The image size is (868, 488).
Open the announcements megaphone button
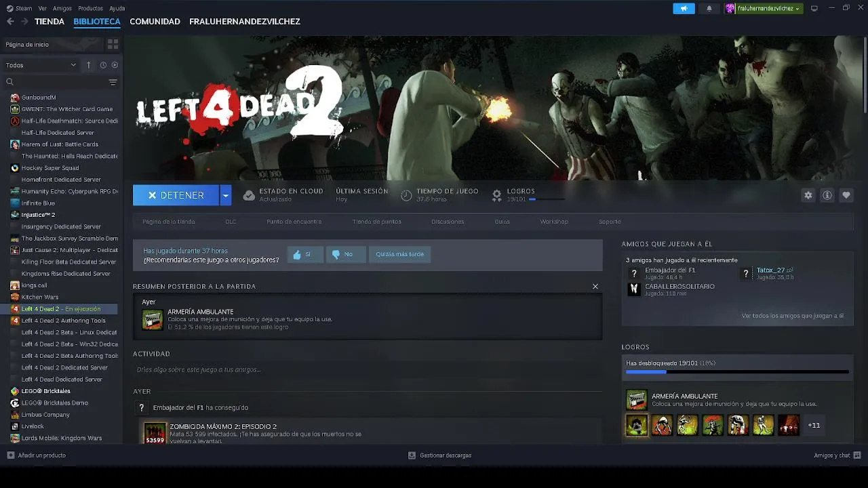684,8
